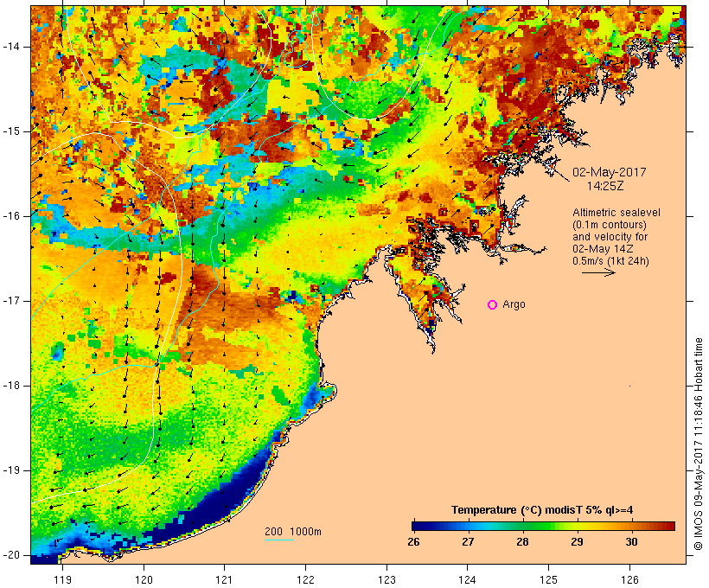Screen dimensions: 709x588
Task: Click the '200 1000m' depth legend text
Action: (x=293, y=532)
